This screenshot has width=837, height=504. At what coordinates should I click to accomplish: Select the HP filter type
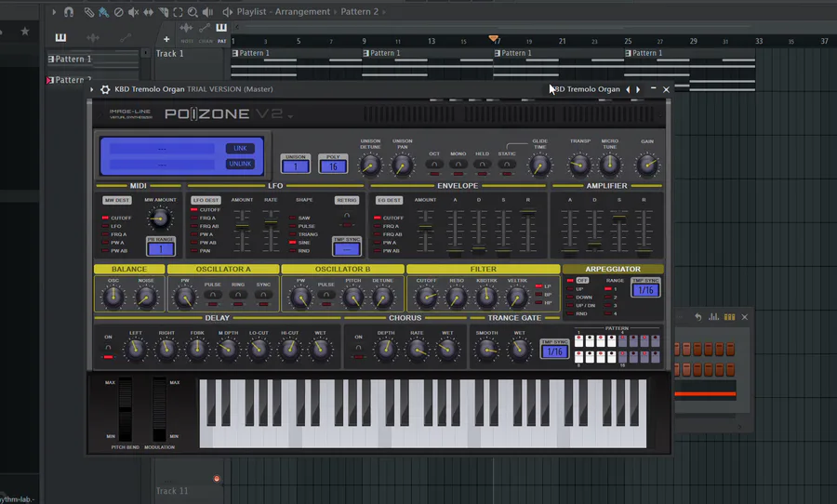543,303
